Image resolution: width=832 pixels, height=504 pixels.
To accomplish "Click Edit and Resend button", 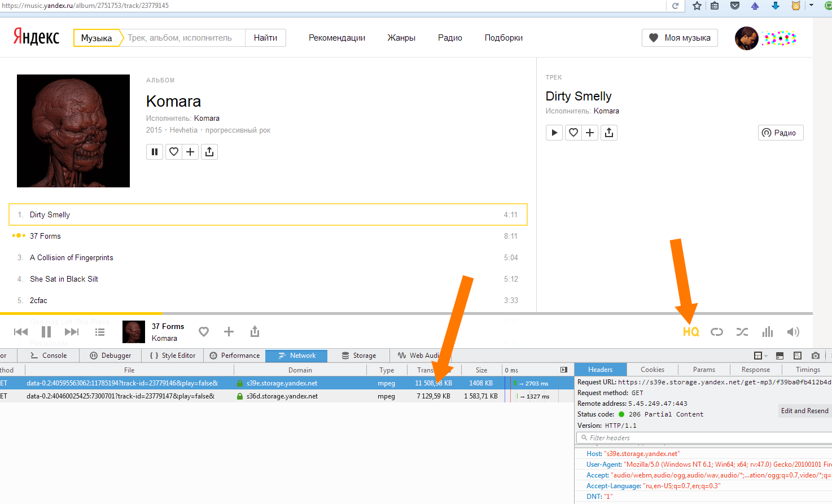I will click(x=805, y=411).
